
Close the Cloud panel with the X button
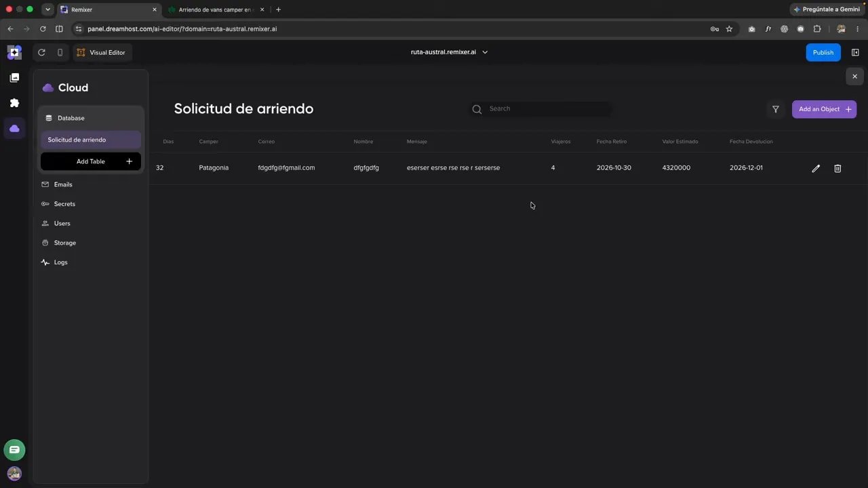854,77
